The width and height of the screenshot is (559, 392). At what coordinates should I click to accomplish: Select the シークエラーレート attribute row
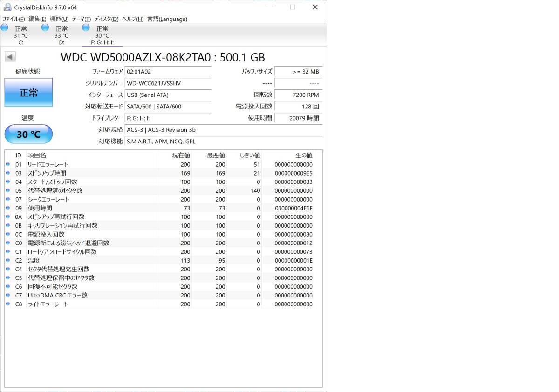click(x=159, y=199)
